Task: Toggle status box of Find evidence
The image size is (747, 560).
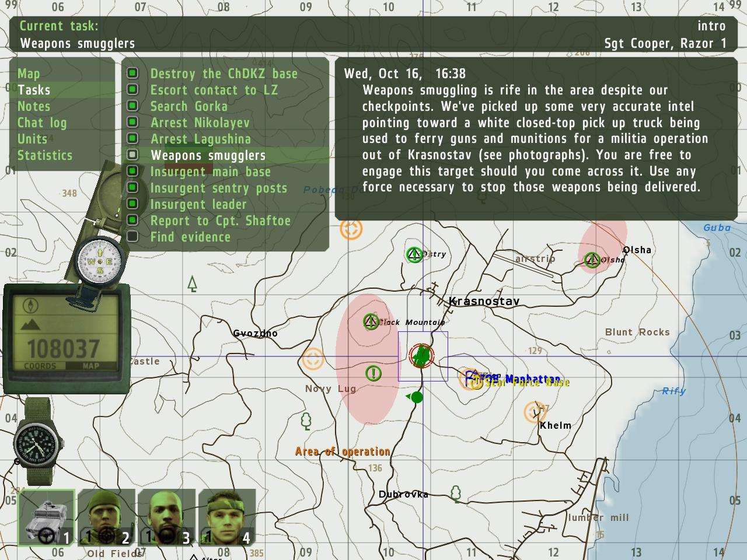Action: pyautogui.click(x=132, y=236)
